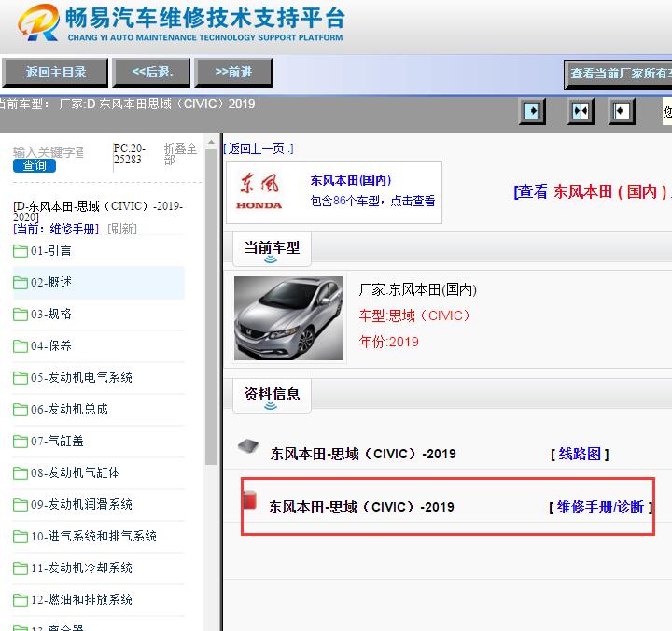The width and height of the screenshot is (672, 631).
Task: Click 当前：维修手册 link
Action: tap(56, 229)
